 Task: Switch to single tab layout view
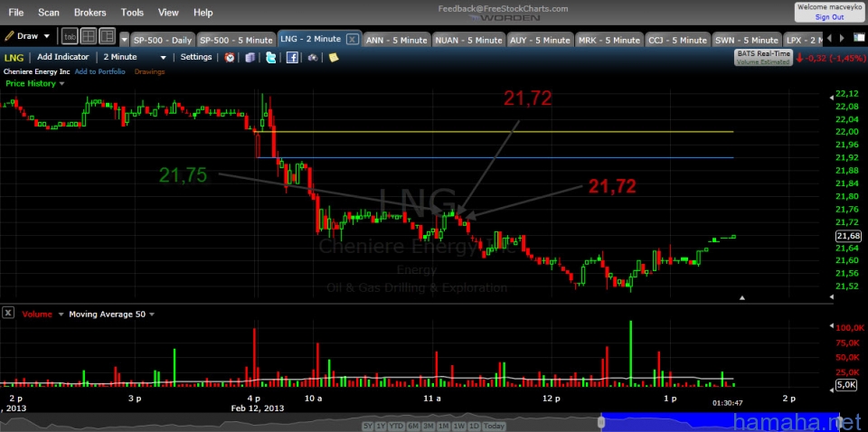pos(70,36)
